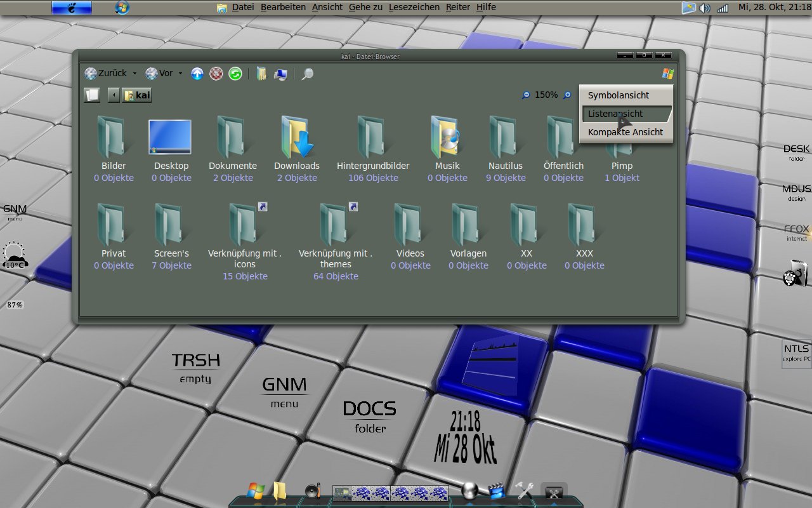812x508 pixels.
Task: Choose Listenansicht from the view dropdown
Action: pyautogui.click(x=626, y=114)
